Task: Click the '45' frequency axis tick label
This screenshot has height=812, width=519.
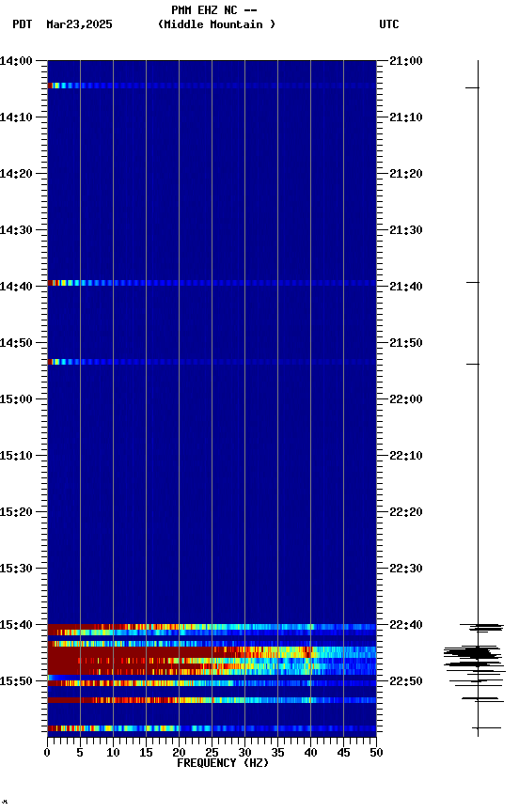Action: click(343, 753)
